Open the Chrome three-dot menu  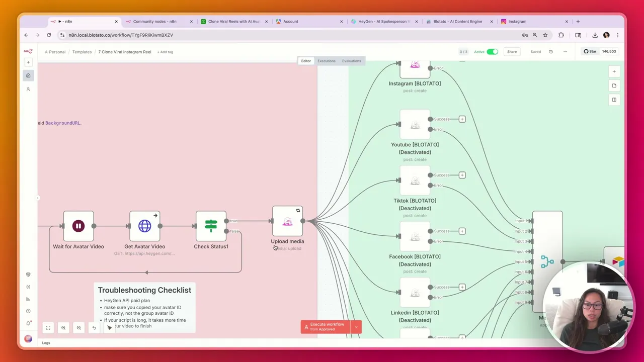(x=617, y=35)
